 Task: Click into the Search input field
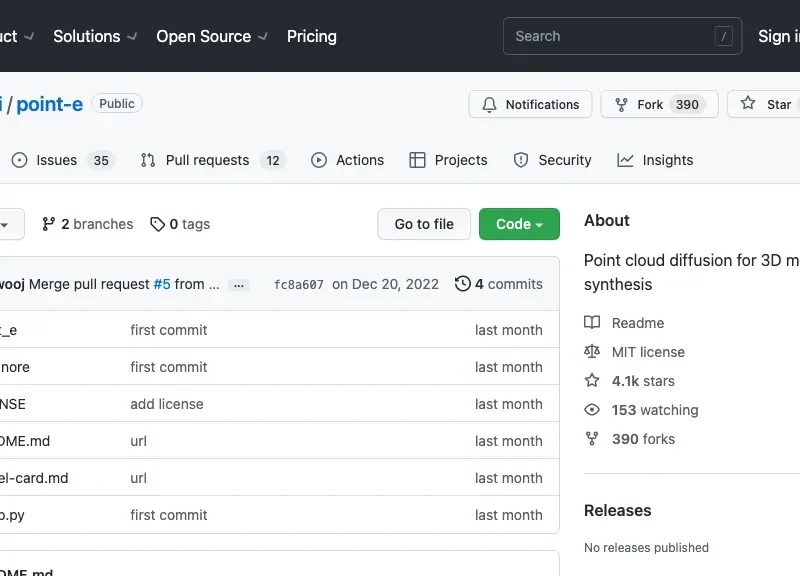point(610,36)
